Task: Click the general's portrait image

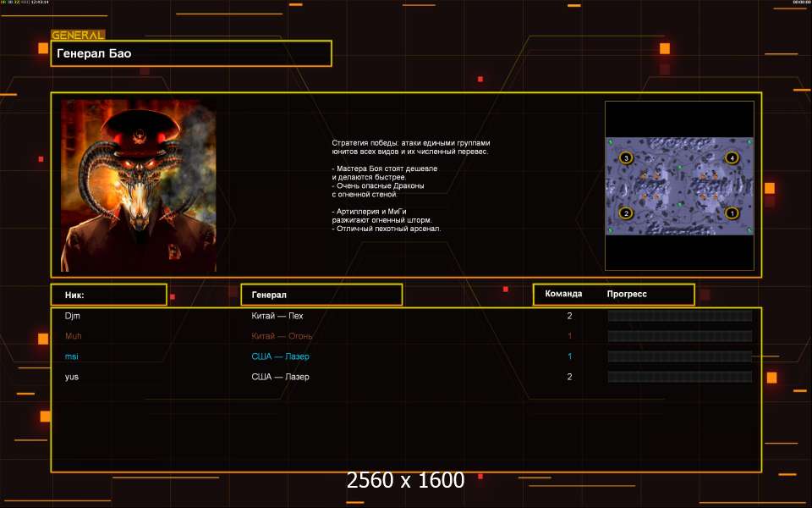Action: [138, 185]
